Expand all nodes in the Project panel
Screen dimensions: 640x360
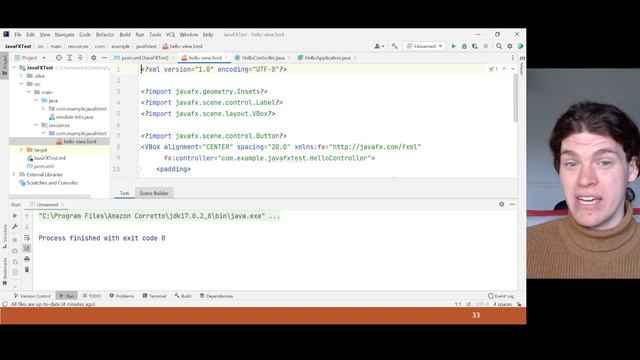tap(69, 58)
